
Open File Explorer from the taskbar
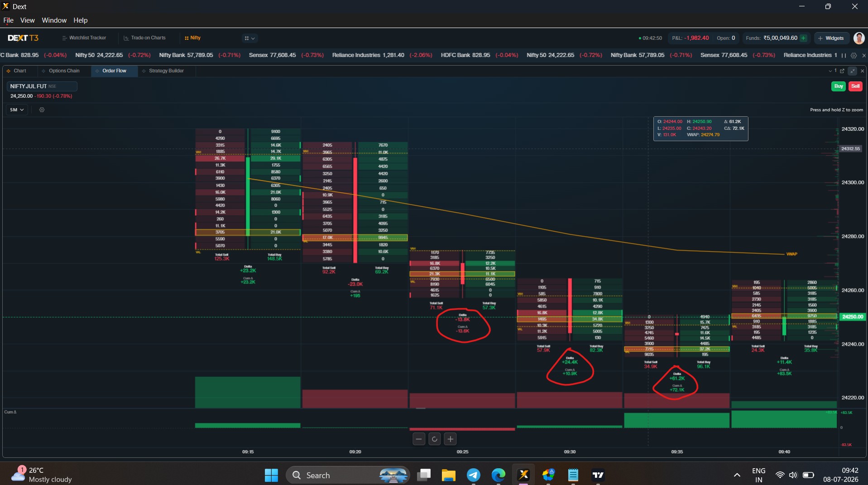449,475
